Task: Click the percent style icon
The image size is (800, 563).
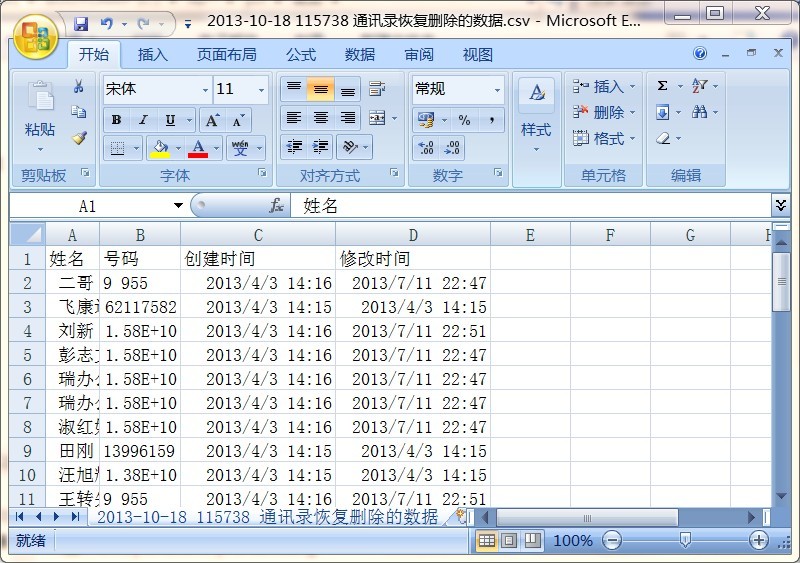Action: (464, 120)
